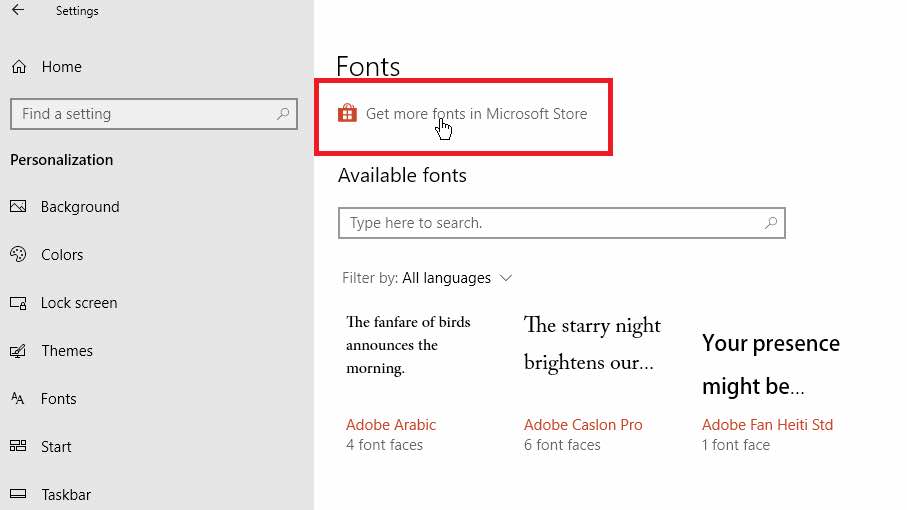907x510 pixels.
Task: Click the Lock screen icon
Action: coord(18,303)
